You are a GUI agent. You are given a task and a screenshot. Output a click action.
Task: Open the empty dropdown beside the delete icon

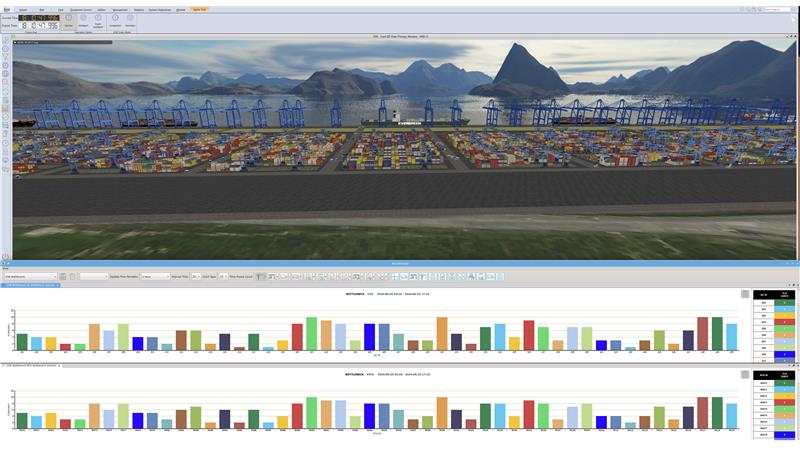click(94, 277)
